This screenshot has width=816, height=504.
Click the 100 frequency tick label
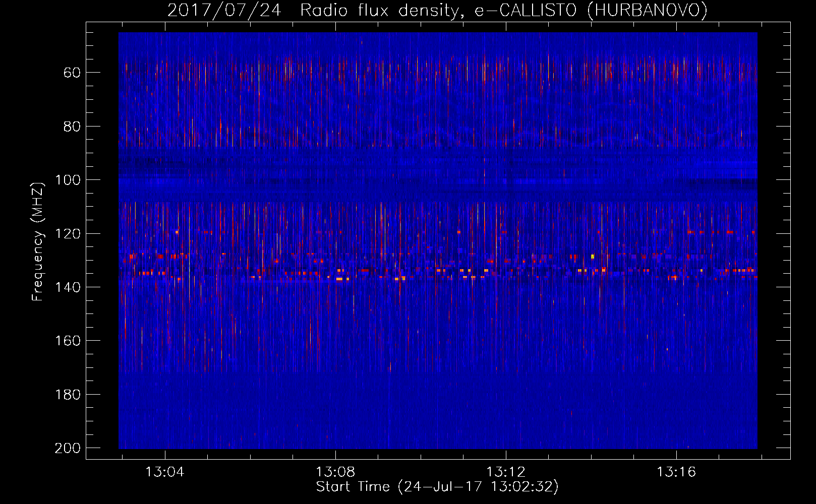68,180
